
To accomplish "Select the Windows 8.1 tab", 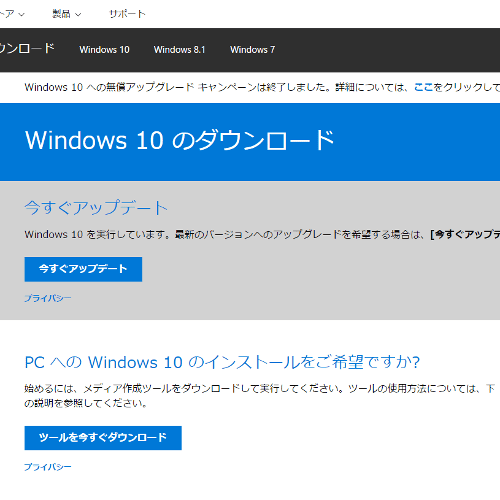I will (x=179, y=50).
